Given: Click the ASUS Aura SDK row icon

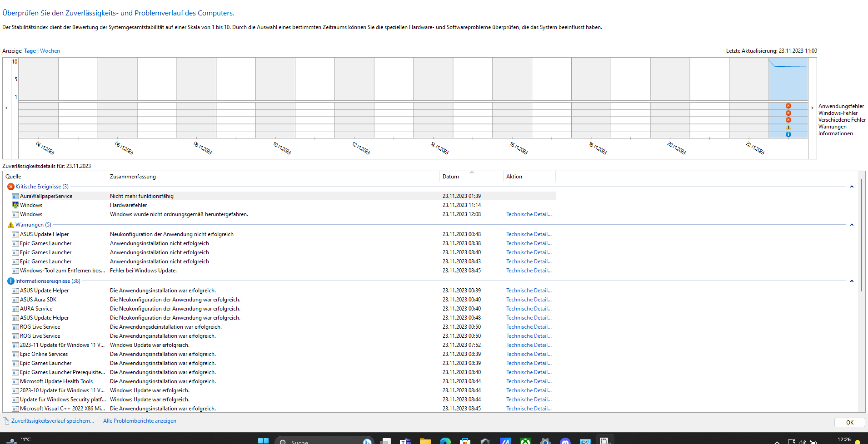Looking at the screenshot, I should (15, 300).
